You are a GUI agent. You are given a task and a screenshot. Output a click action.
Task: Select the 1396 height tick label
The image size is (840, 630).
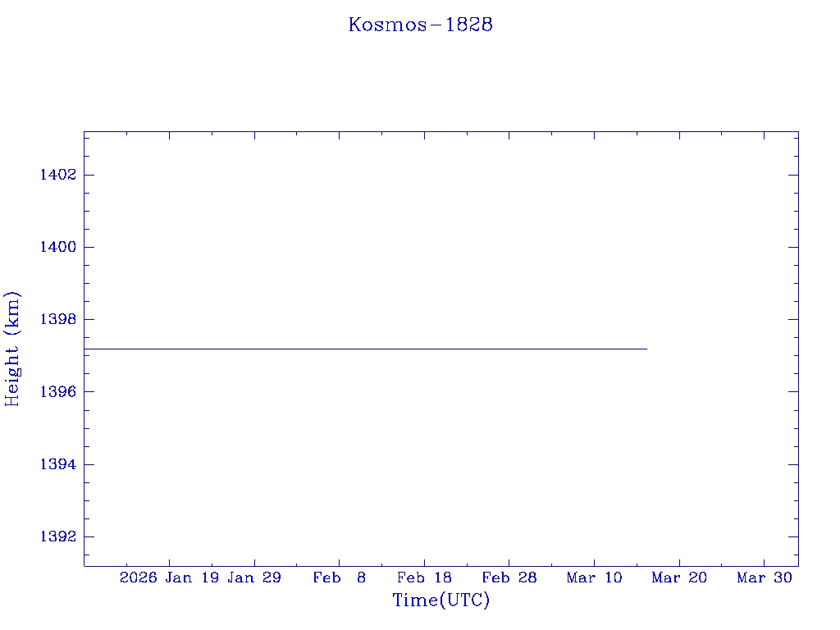point(57,392)
